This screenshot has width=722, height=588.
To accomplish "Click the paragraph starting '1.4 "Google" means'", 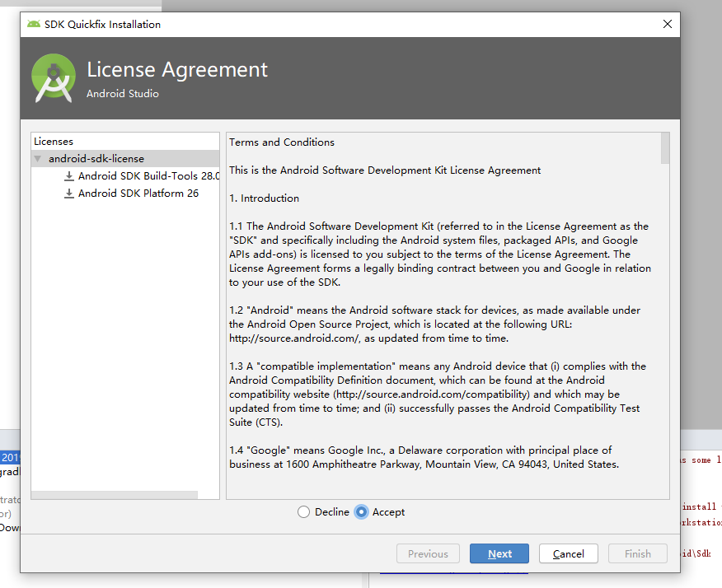I will tap(424, 457).
